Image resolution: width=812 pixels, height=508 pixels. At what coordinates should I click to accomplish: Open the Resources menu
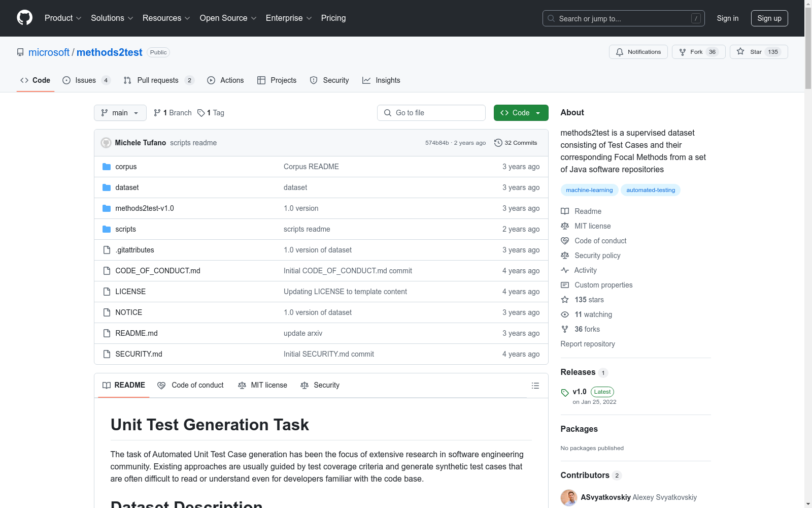pos(166,18)
